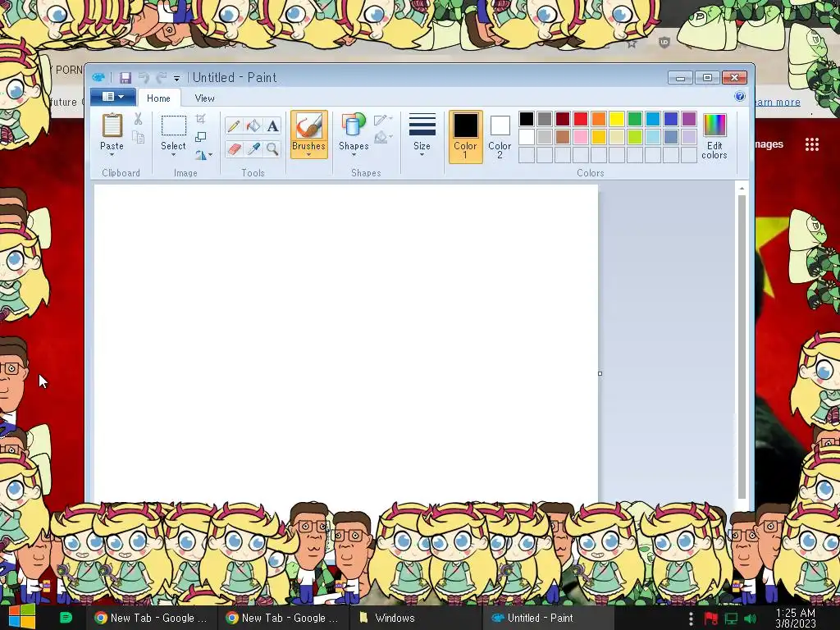This screenshot has width=840, height=630.
Task: Click the Paste clipboard icon
Action: (x=112, y=126)
